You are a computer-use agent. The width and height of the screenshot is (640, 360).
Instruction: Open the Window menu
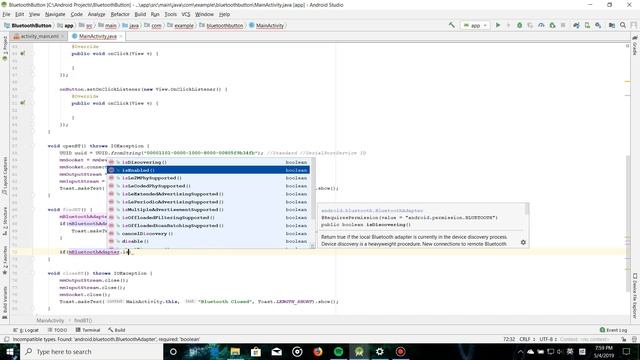click(x=204, y=14)
